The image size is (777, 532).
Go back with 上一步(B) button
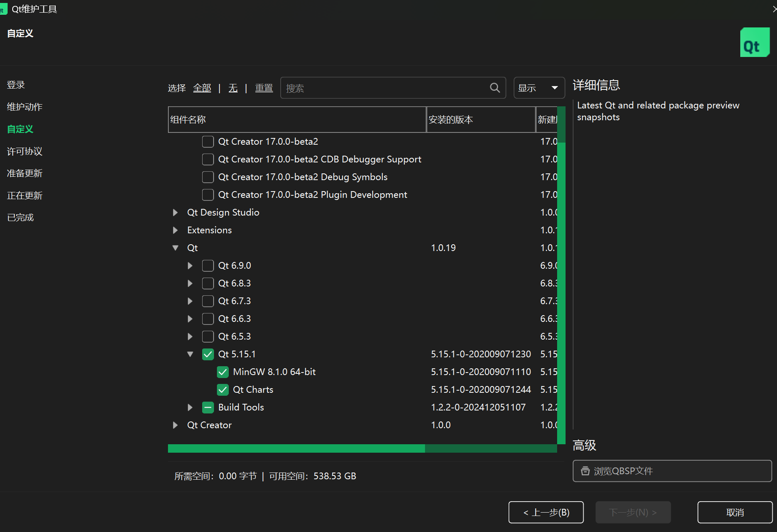pos(546,512)
